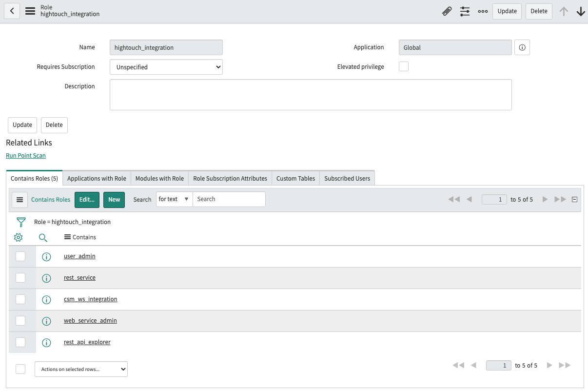Open the Role form context menu icon
588x392 pixels.
[x=30, y=11]
